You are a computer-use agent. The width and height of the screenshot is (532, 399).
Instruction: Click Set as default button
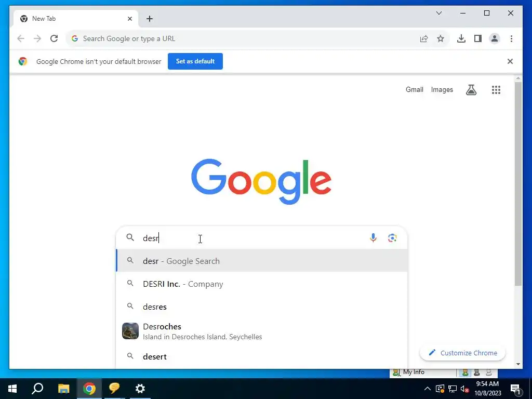pos(195,61)
